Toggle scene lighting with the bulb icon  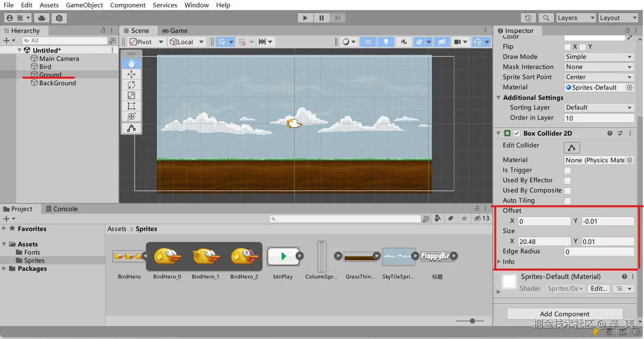coord(386,42)
